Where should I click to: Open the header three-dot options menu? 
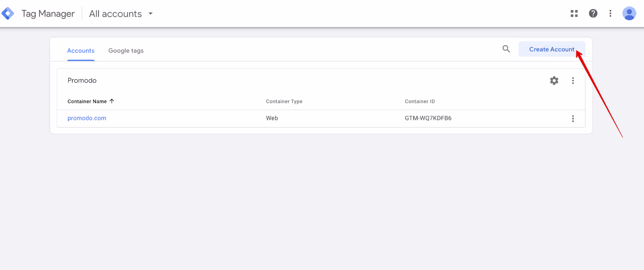pos(610,14)
